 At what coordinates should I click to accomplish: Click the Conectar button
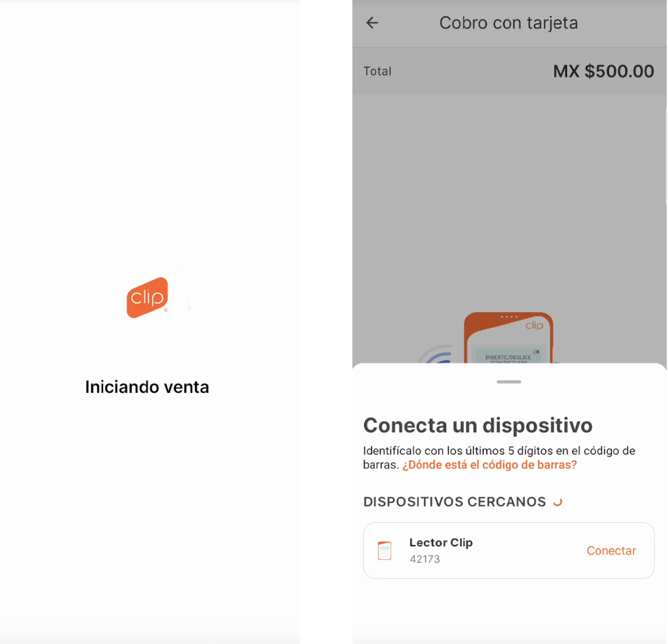point(611,550)
